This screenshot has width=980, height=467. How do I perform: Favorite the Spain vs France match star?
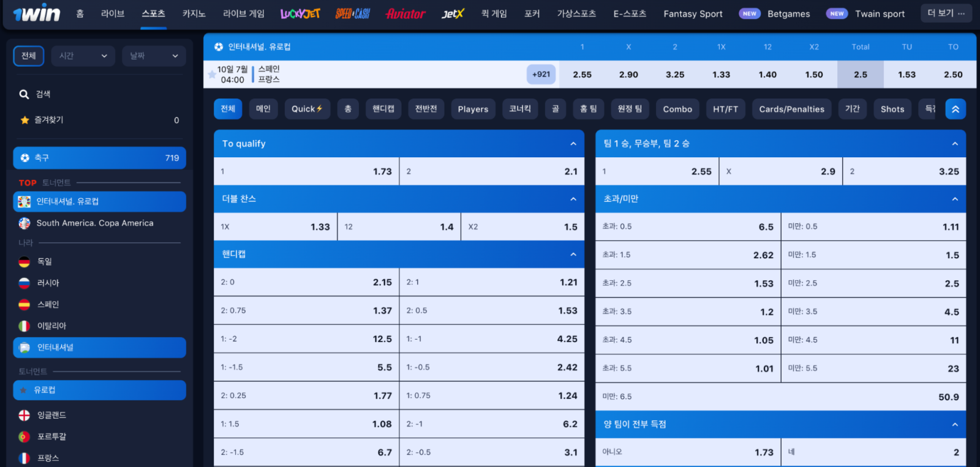pos(212,75)
